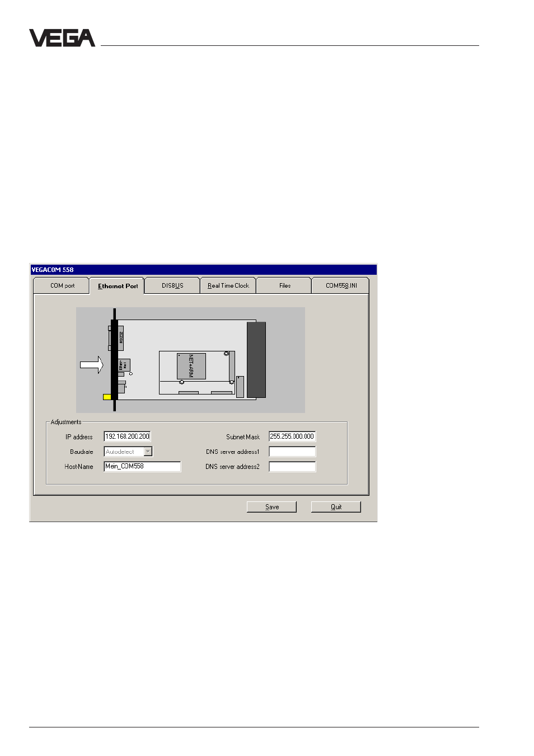Viewport: 534px width, 756px height.
Task: Click the IP address input field
Action: click(128, 436)
